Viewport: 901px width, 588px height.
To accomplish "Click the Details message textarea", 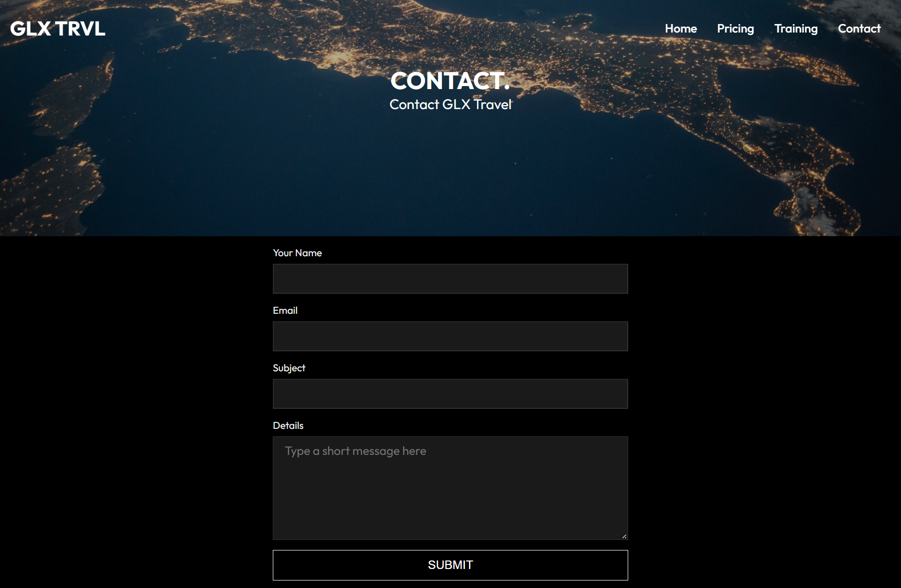I will pos(450,488).
